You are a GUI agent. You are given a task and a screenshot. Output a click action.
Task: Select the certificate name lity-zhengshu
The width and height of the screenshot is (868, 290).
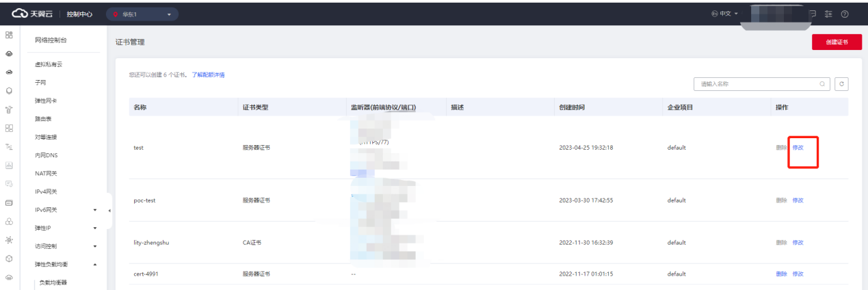tap(150, 242)
